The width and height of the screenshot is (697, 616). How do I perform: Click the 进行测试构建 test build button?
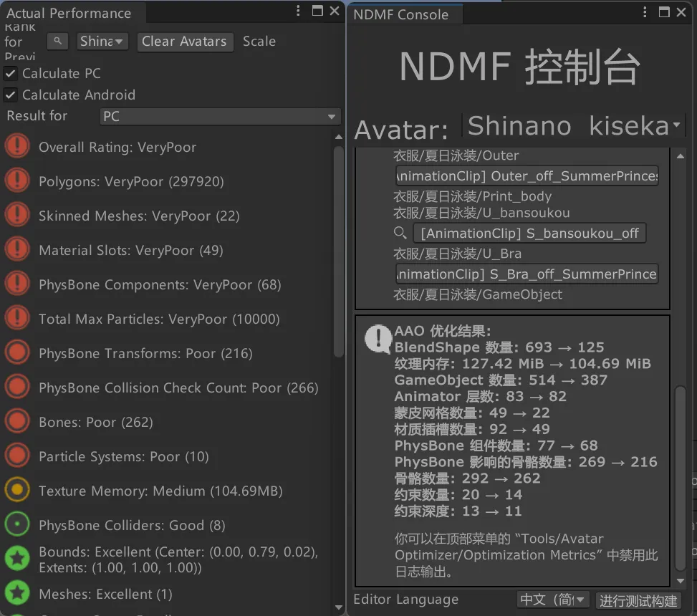point(638,600)
